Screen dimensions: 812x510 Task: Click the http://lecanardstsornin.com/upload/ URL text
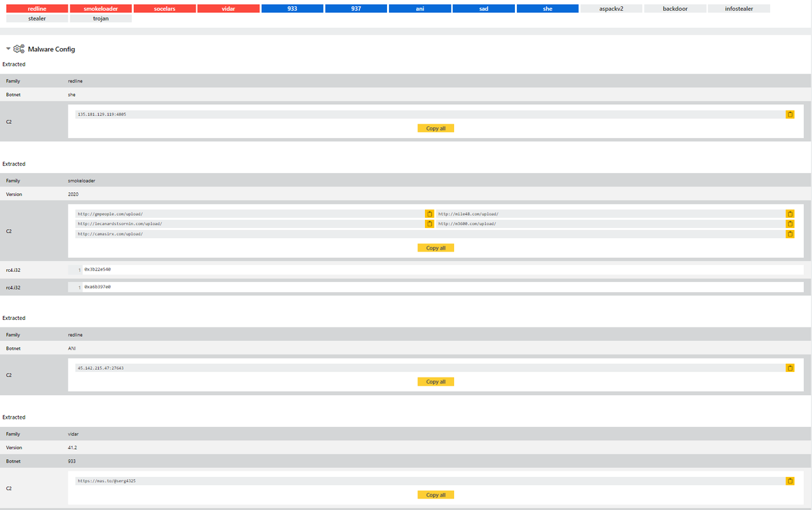point(120,224)
